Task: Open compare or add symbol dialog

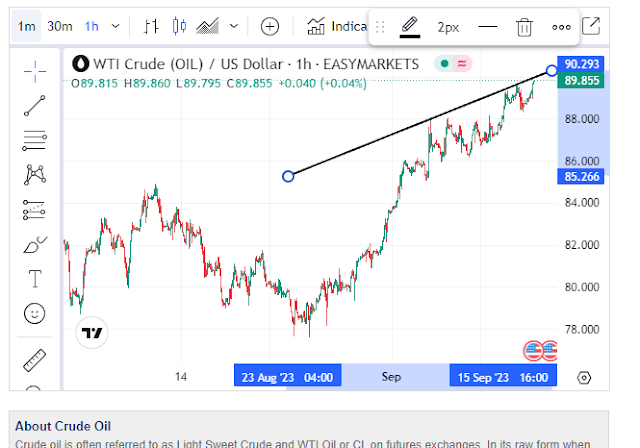Action: click(270, 27)
